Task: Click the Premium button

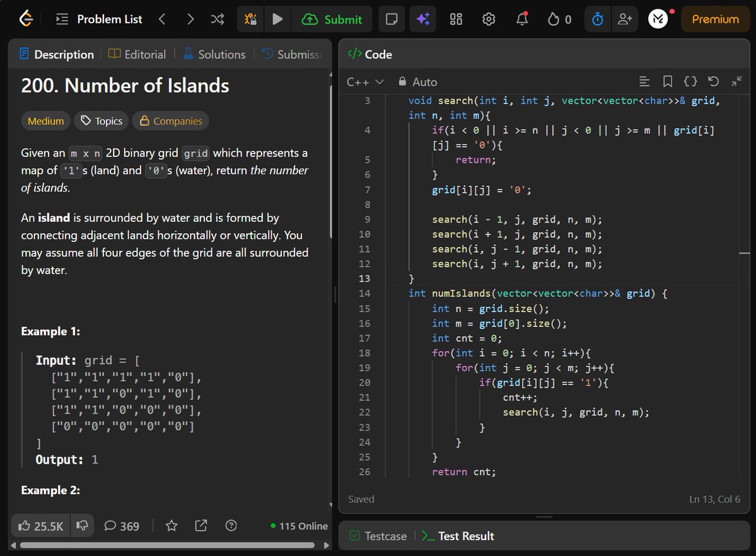Action: (715, 20)
